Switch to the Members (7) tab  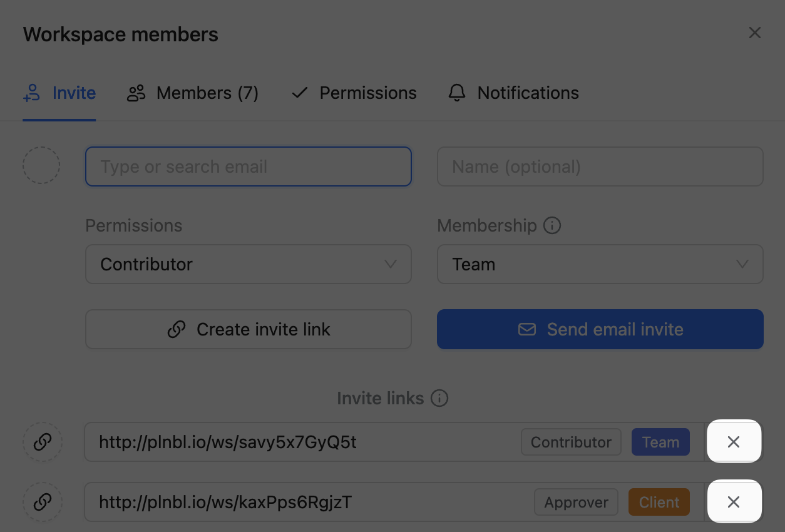point(193,93)
